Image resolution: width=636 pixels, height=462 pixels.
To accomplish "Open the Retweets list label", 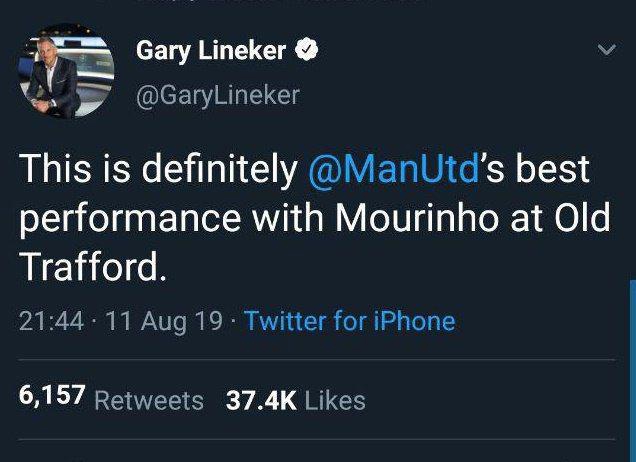I will [148, 401].
